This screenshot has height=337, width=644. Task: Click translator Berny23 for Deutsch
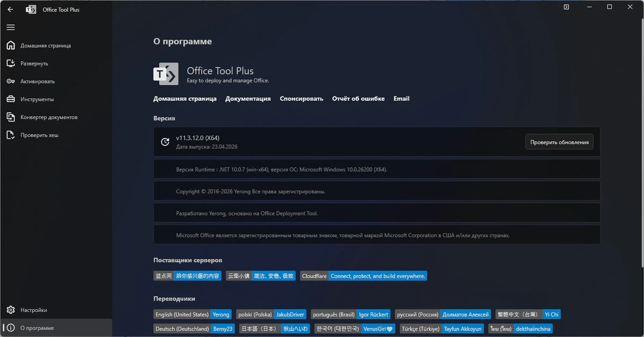pyautogui.click(x=223, y=328)
